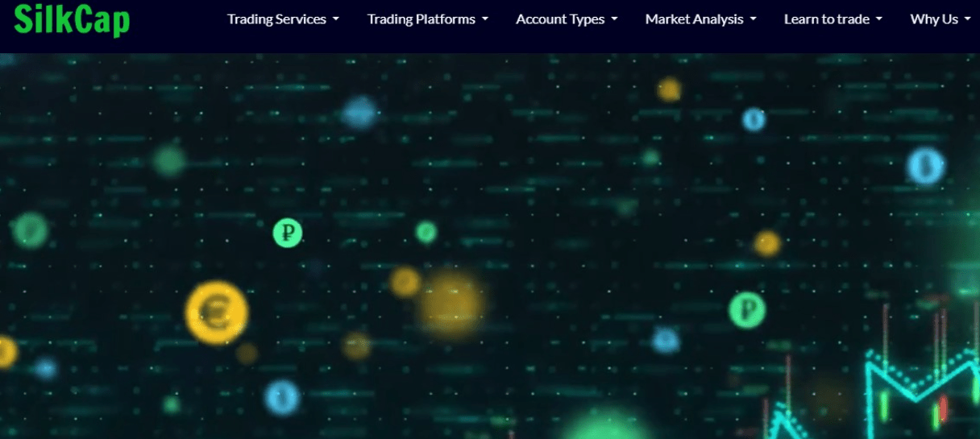Viewport: 980px width, 439px height.
Task: Open the Why Us menu
Action: point(941,19)
